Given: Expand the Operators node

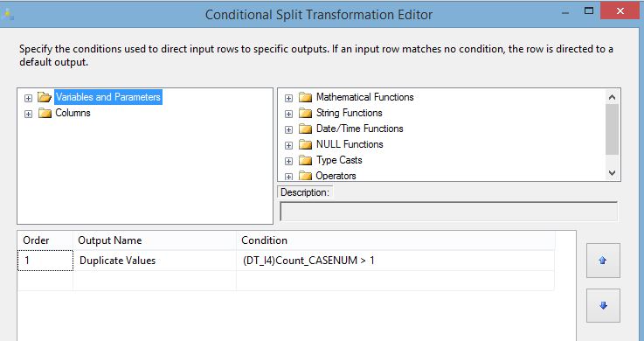Looking at the screenshot, I should (288, 177).
